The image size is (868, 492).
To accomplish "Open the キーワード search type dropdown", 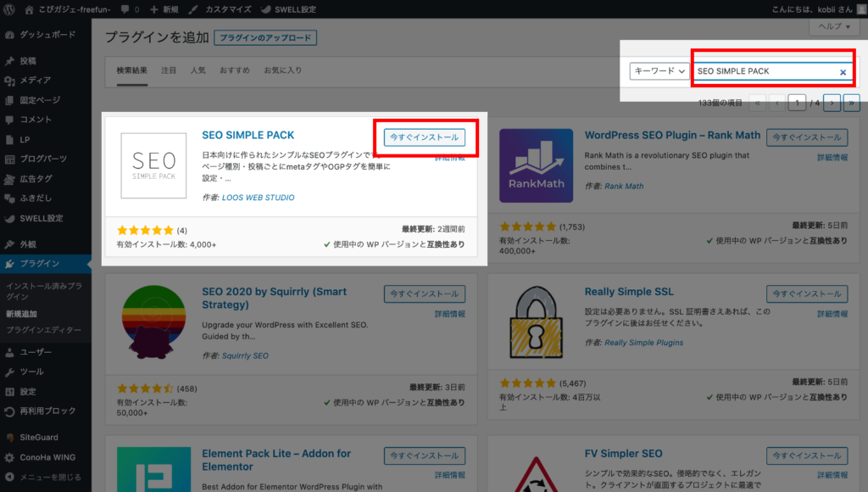I will point(659,71).
